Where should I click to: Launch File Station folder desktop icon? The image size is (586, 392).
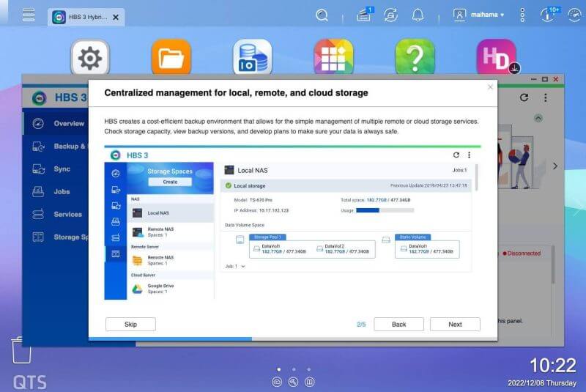[x=171, y=58]
